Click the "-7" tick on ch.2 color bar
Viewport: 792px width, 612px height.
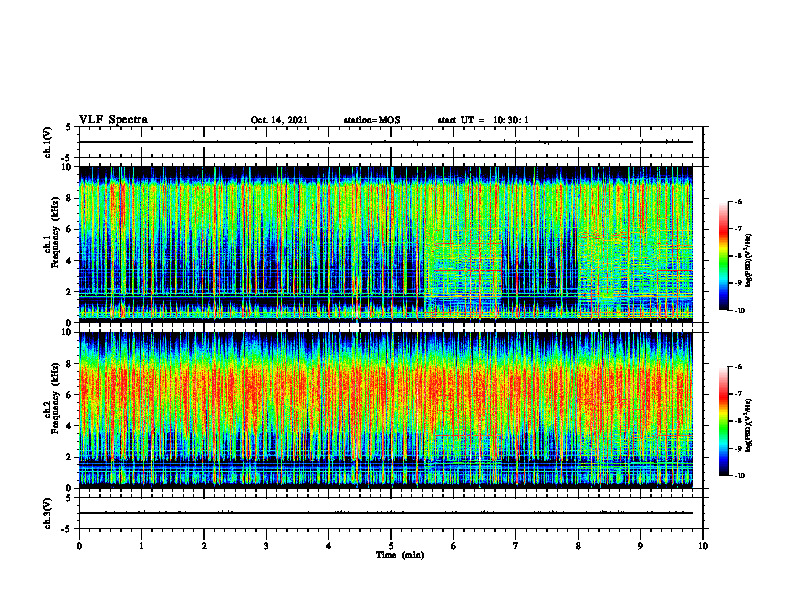coord(738,394)
